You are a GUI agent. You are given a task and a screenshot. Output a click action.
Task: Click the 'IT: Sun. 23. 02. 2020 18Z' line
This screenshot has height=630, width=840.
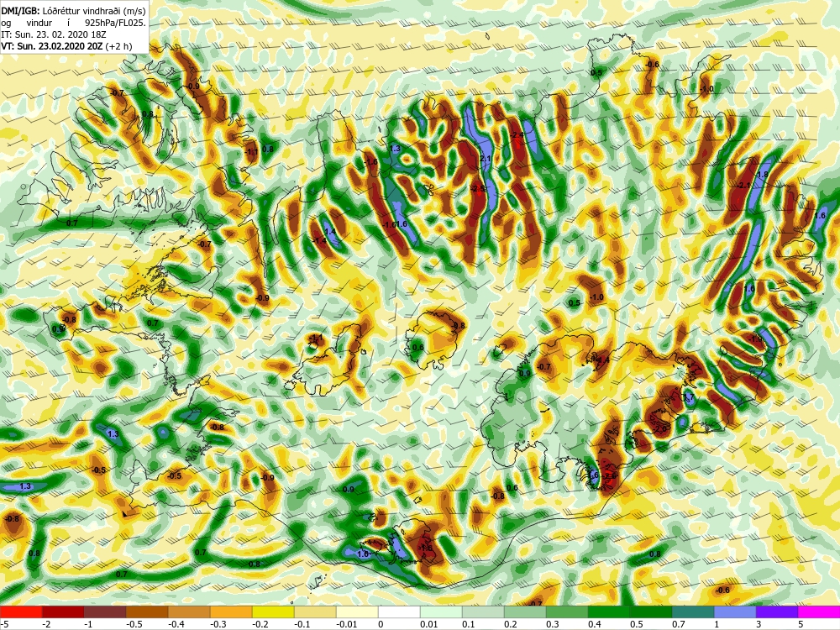54,34
